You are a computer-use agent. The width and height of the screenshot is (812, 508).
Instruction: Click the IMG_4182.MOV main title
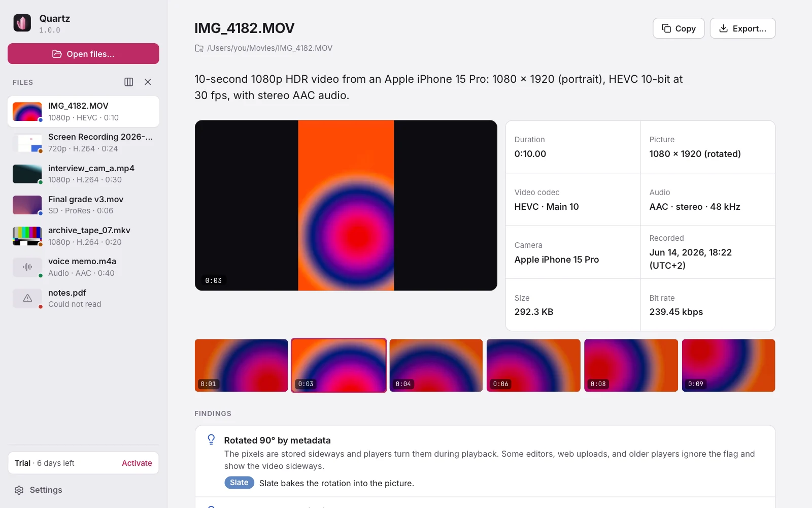[x=245, y=28]
